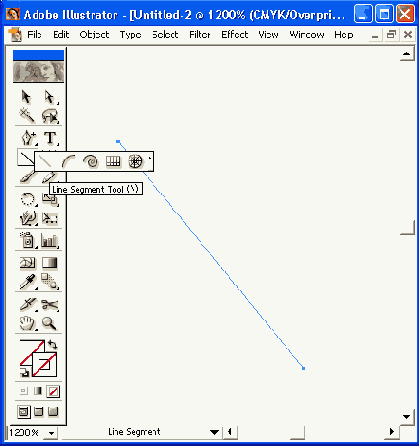Minimize the document window from menu bar
The width and height of the screenshot is (419, 446).
(375, 35)
